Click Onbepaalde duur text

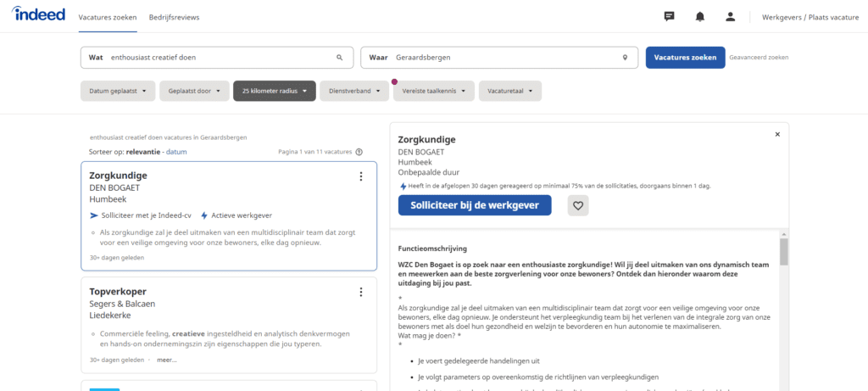point(428,172)
